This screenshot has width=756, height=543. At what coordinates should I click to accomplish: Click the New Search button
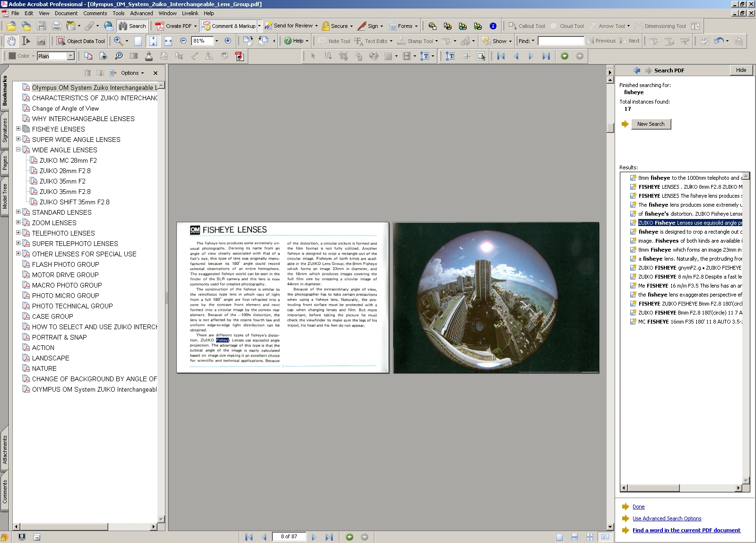pyautogui.click(x=651, y=124)
